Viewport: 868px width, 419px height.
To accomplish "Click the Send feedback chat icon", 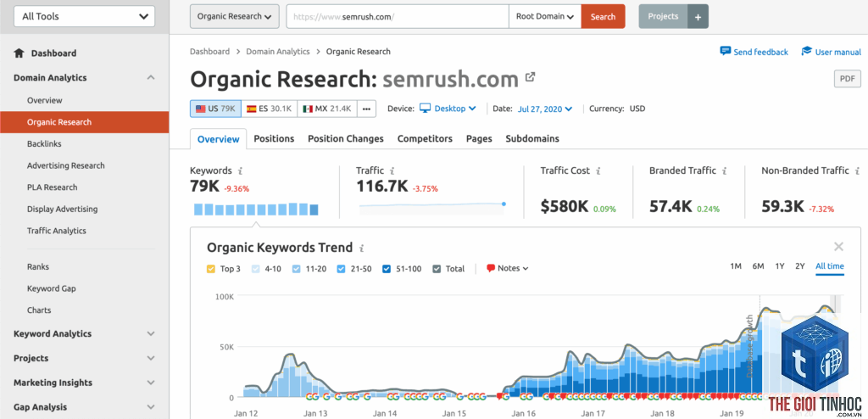I will tap(726, 51).
